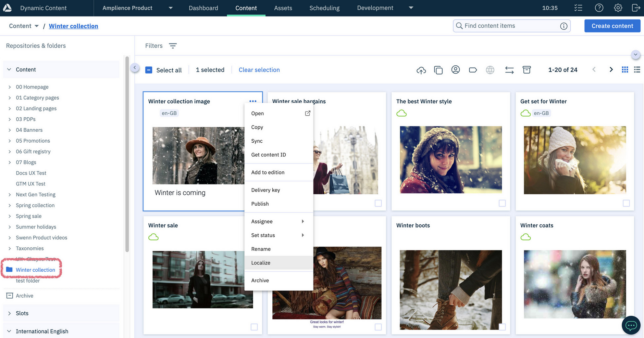The height and width of the screenshot is (338, 644).
Task: Click the log out icon
Action: (x=636, y=8)
